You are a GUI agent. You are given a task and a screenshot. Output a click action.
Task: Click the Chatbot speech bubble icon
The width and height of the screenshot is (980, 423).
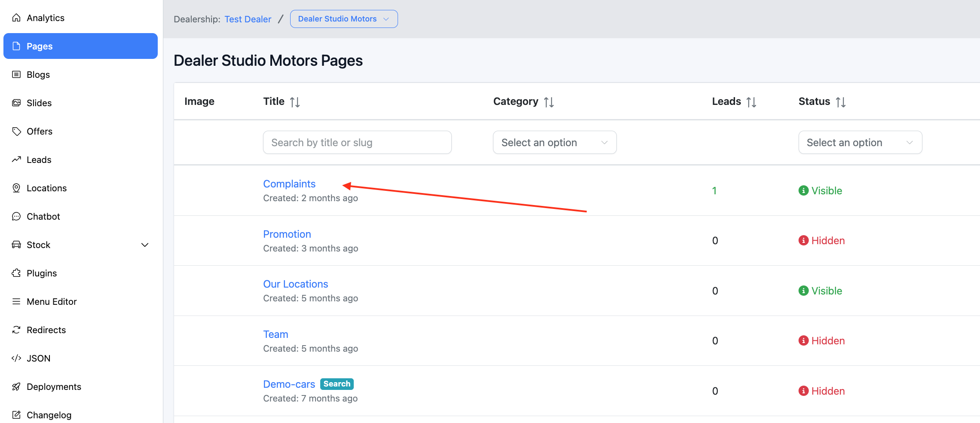coord(16,216)
